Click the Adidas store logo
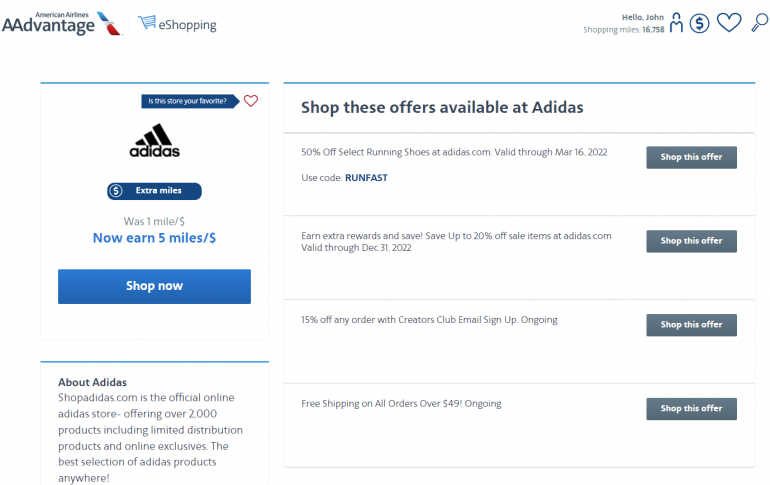The width and height of the screenshot is (770, 485). pyautogui.click(x=154, y=141)
